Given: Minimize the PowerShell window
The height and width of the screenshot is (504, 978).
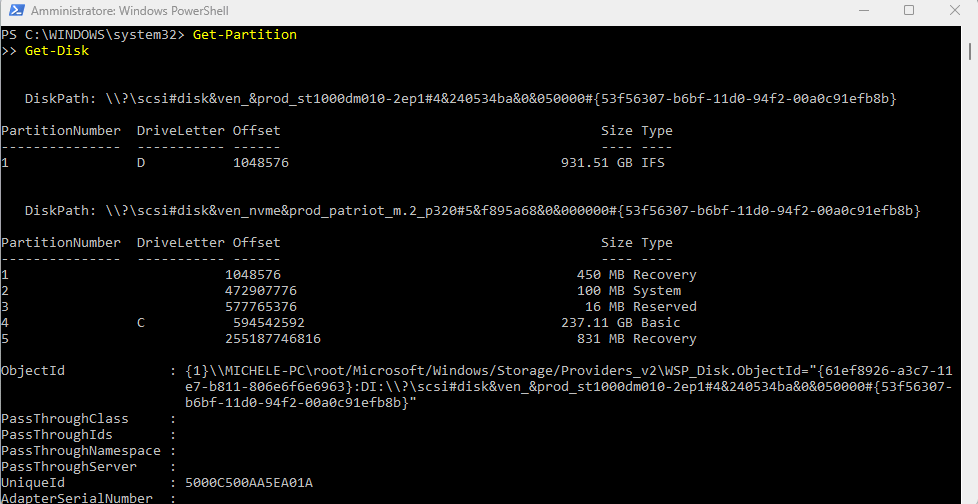Looking at the screenshot, I should [x=863, y=11].
